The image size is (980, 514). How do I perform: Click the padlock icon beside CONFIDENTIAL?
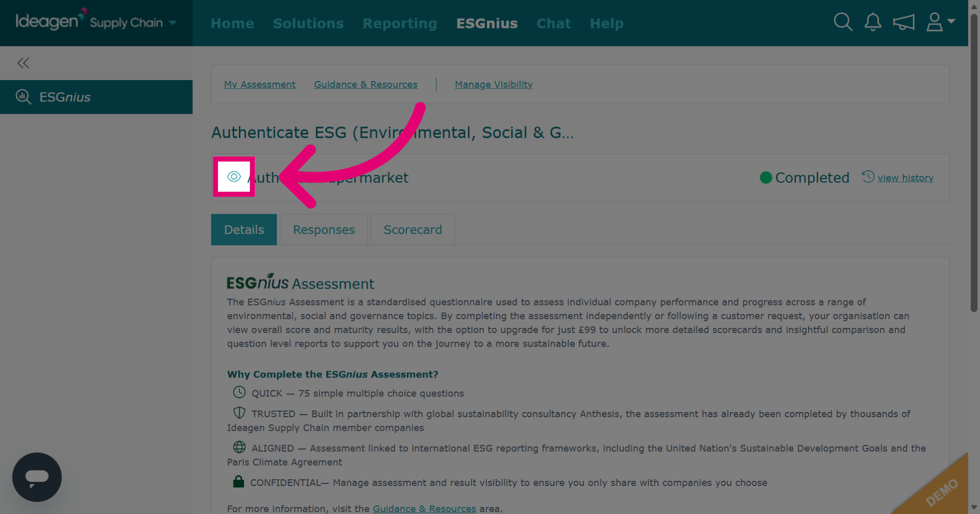pos(238,481)
